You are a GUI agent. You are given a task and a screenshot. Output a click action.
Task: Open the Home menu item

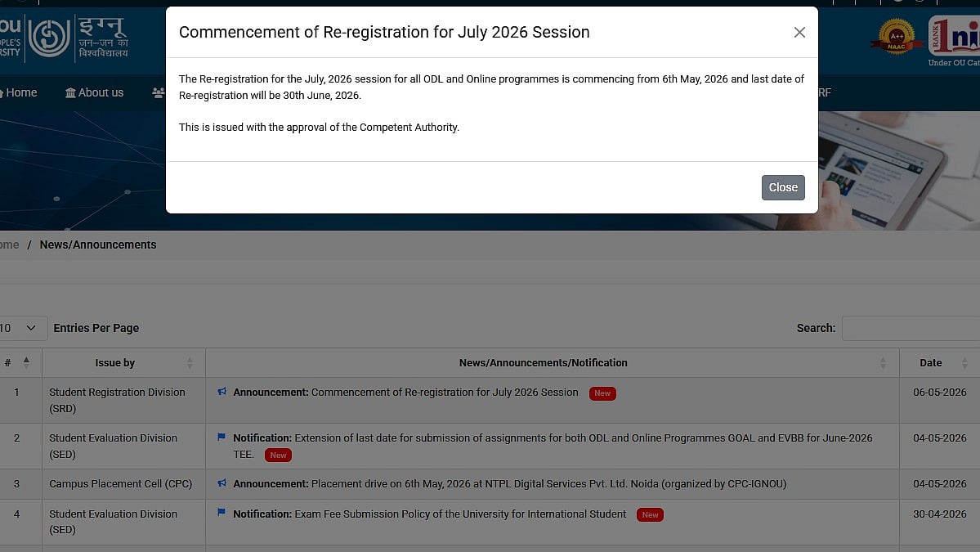[19, 92]
